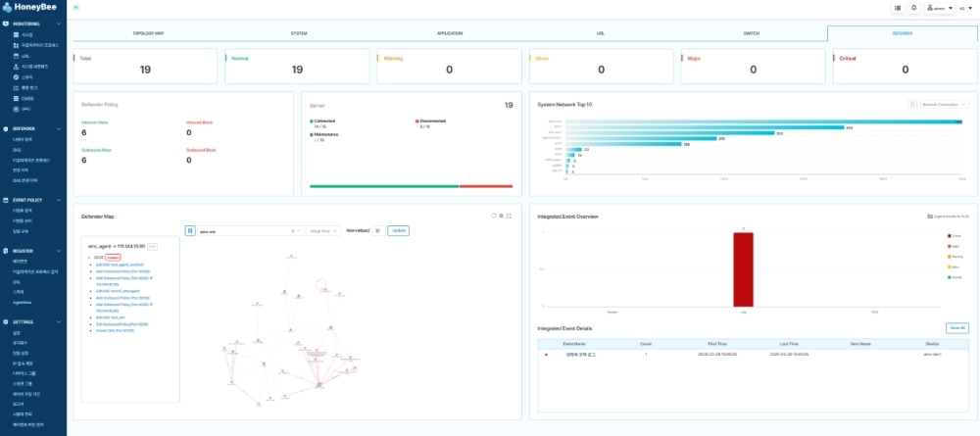Click the list view icon in header
This screenshot has height=436, width=980.
pyautogui.click(x=898, y=7)
